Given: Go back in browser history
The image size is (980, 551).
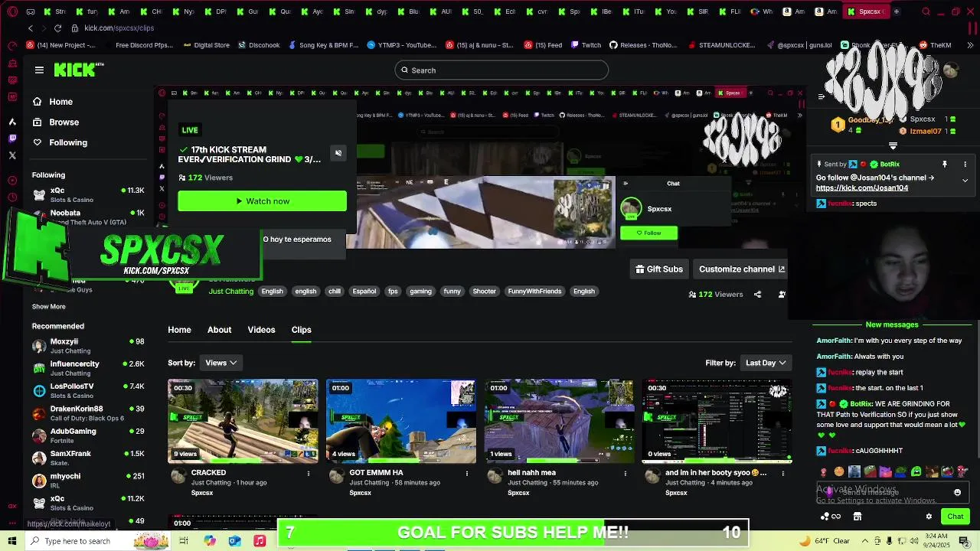Looking at the screenshot, I should click(x=30, y=28).
